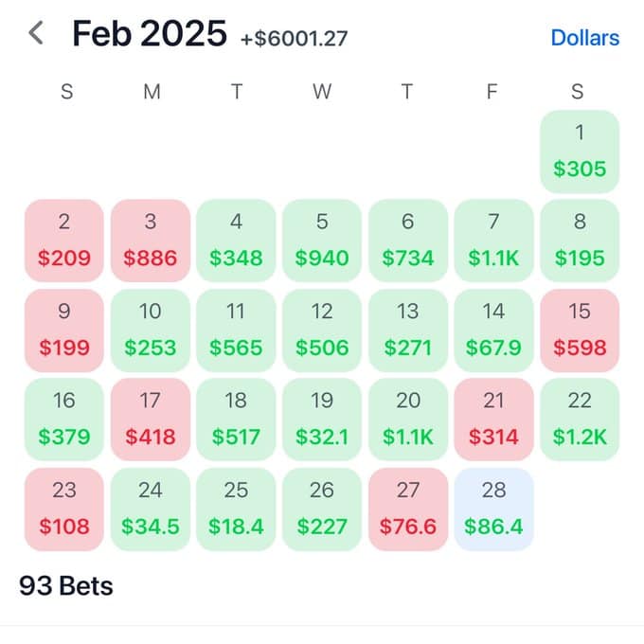Tap February 15 with $598 loss

[x=580, y=331]
